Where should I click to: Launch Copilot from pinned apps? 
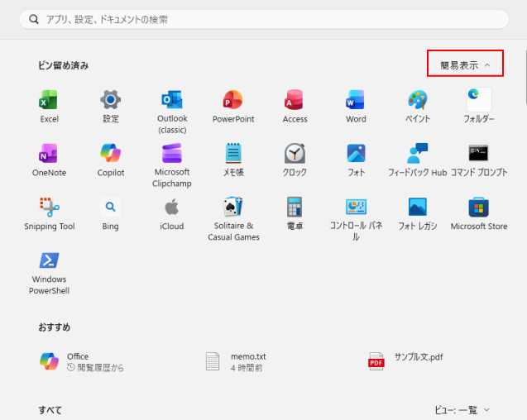pos(111,160)
